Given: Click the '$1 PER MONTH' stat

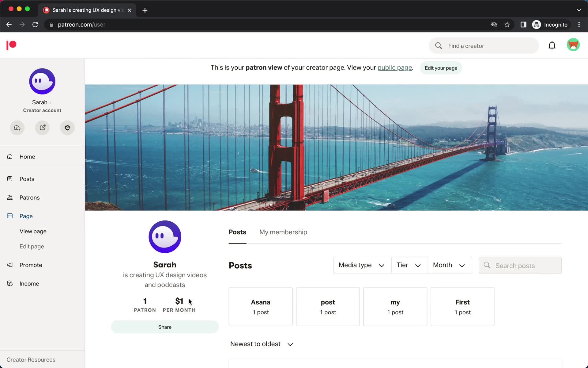Looking at the screenshot, I should (x=179, y=305).
